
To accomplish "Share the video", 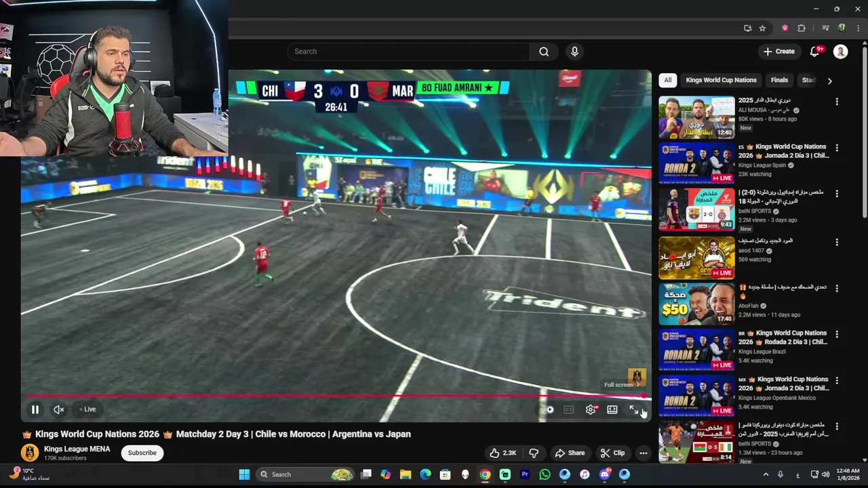I will click(570, 453).
